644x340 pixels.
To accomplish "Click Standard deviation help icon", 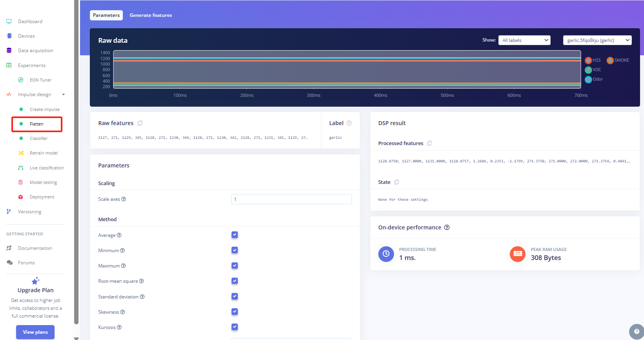I will [142, 297].
